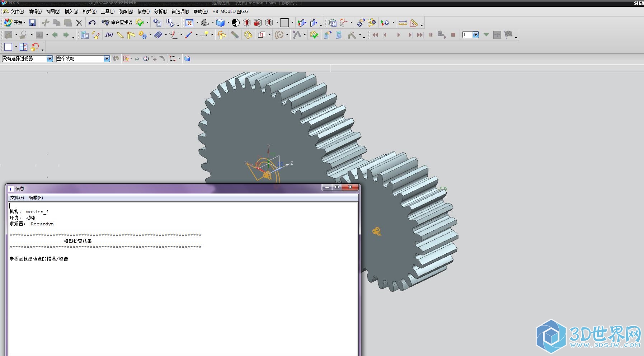Click the green check solution icon
This screenshot has height=356, width=644.
click(314, 35)
